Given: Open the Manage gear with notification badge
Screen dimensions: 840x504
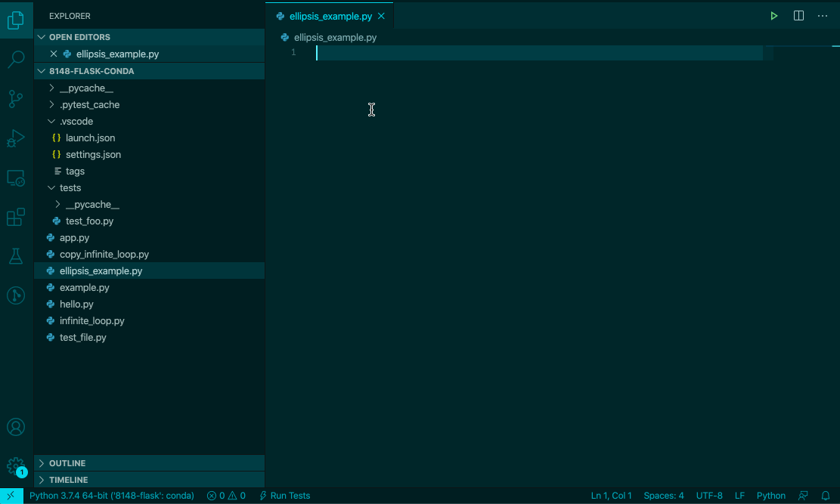Looking at the screenshot, I should [x=16, y=466].
